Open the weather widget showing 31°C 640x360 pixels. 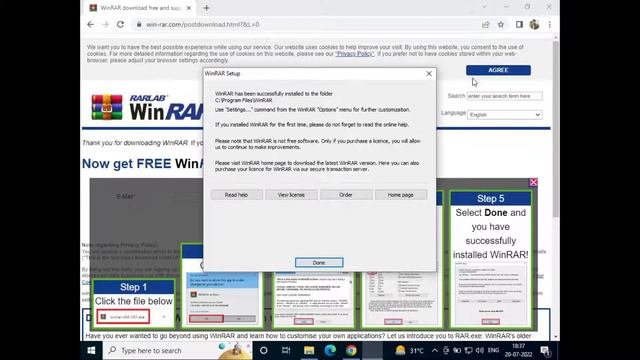click(410, 351)
